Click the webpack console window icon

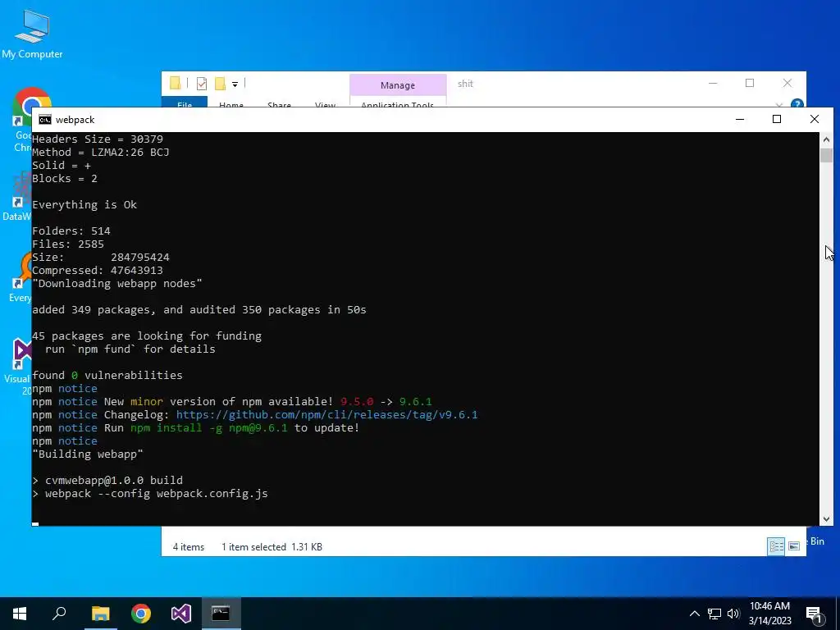point(45,120)
